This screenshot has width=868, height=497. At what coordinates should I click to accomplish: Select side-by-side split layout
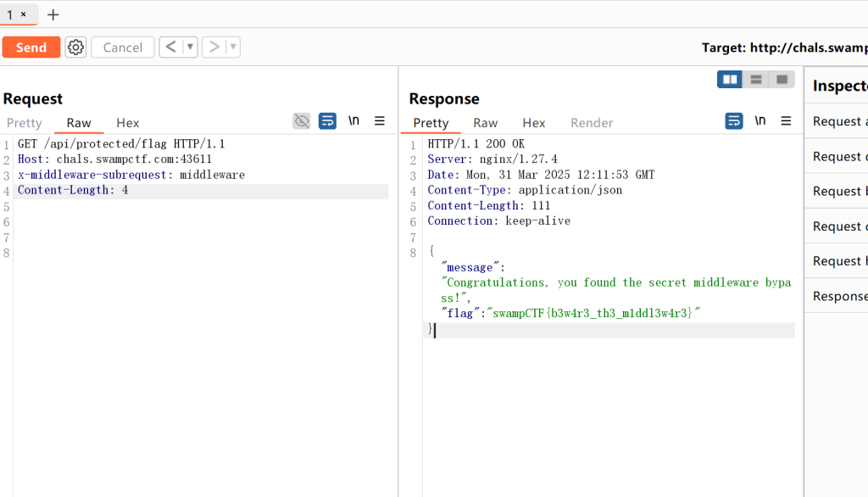(730, 80)
